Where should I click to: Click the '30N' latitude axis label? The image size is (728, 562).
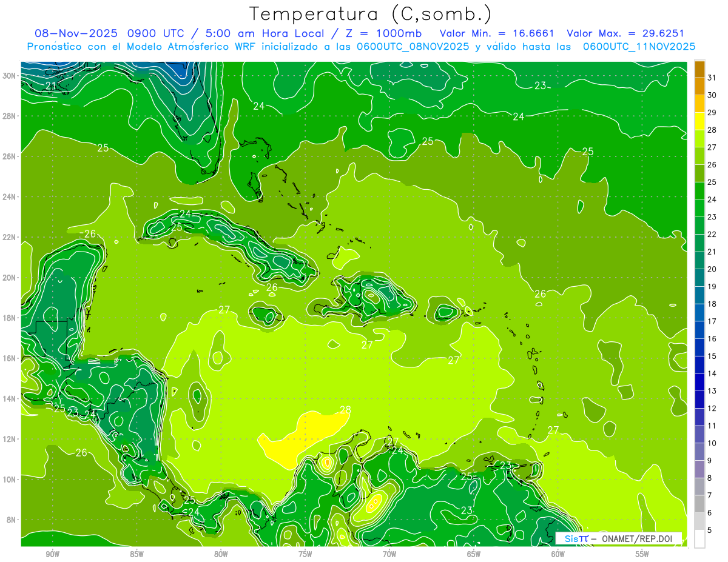tap(9, 75)
